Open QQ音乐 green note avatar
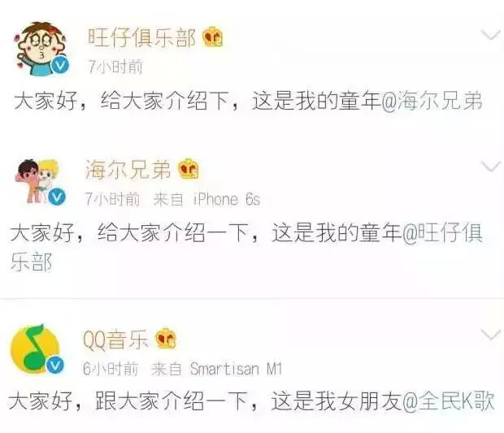The image size is (504, 433). click(x=37, y=349)
